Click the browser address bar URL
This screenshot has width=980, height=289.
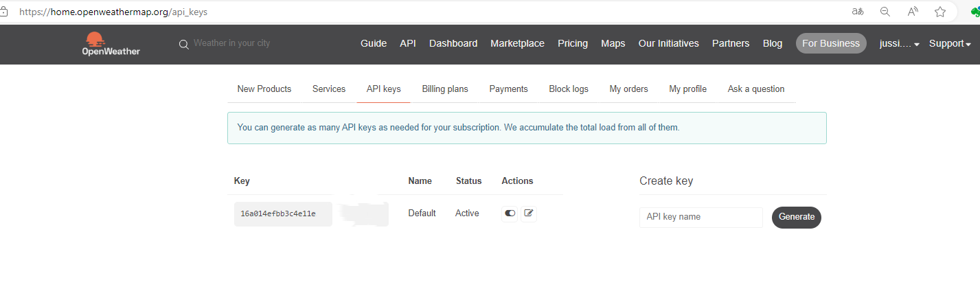click(113, 12)
